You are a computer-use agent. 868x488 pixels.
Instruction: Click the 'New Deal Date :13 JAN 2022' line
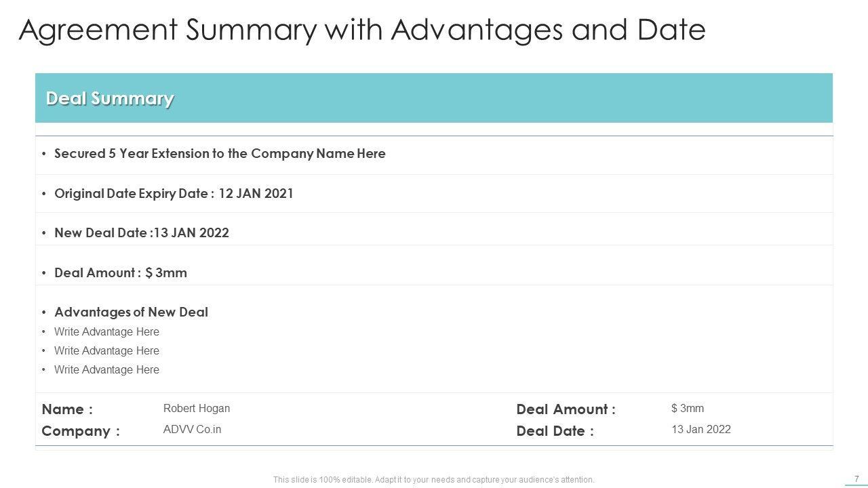[142, 233]
